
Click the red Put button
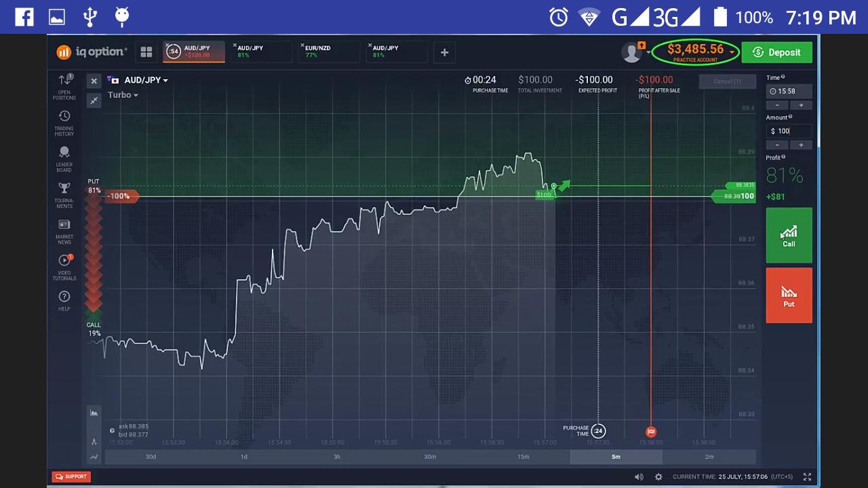[x=789, y=296]
